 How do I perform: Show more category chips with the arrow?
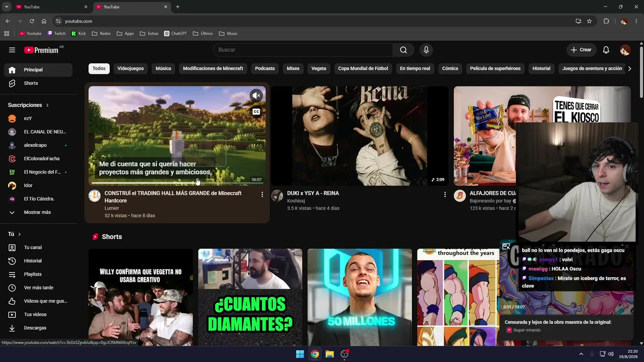629,68
